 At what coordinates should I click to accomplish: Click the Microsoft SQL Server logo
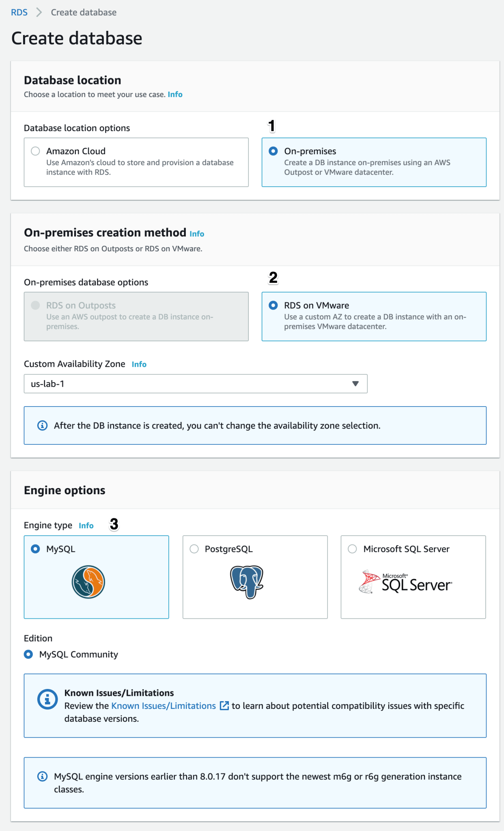[x=405, y=583]
